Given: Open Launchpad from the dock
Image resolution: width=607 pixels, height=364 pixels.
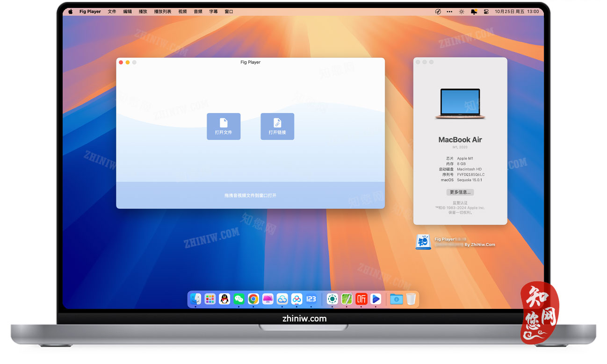Looking at the screenshot, I should click(210, 299).
